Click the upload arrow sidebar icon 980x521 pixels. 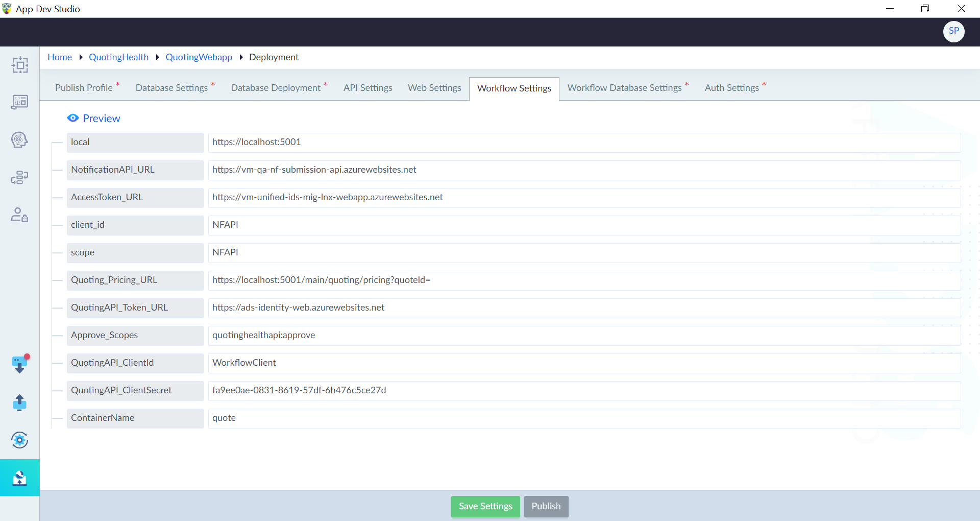[20, 402]
